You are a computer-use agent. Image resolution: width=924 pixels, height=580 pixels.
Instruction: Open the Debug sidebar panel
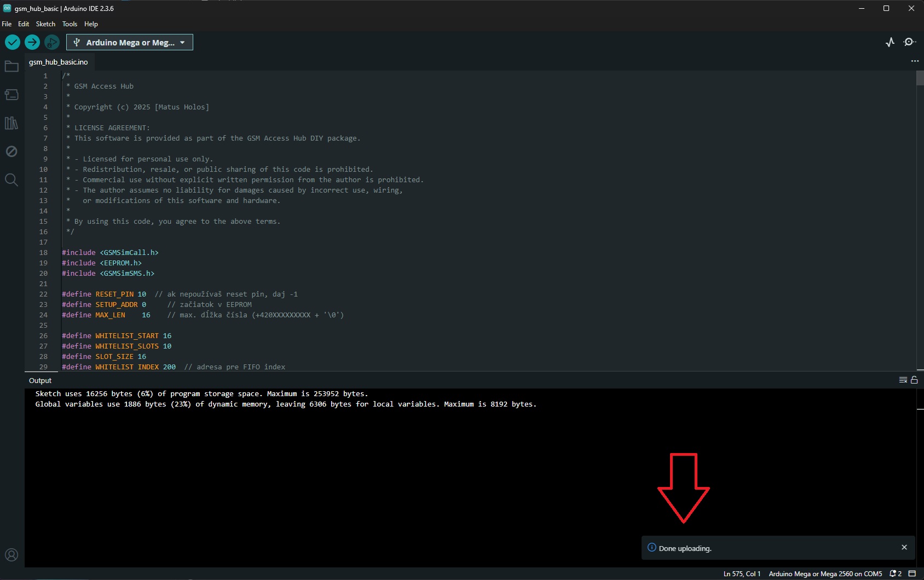coord(11,152)
